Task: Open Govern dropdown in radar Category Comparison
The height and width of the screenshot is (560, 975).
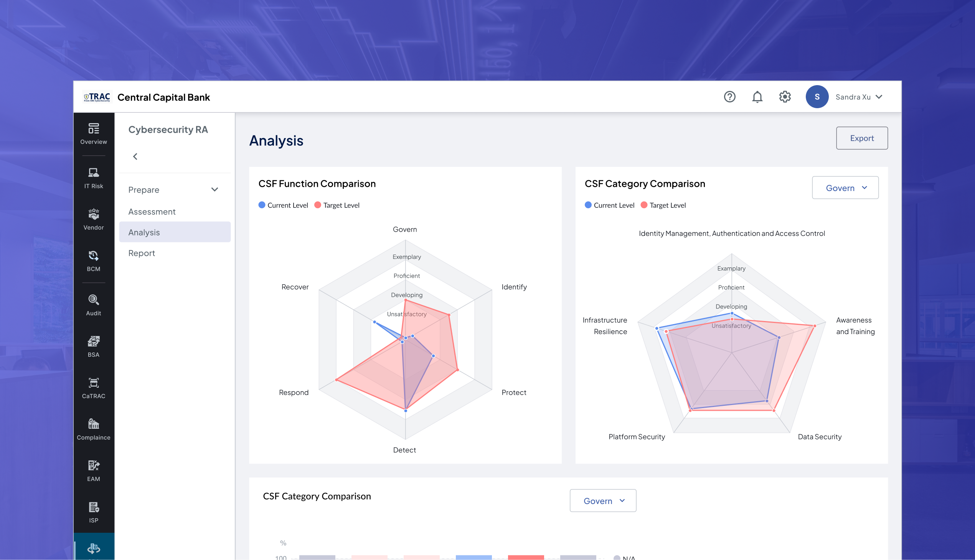Action: tap(845, 188)
